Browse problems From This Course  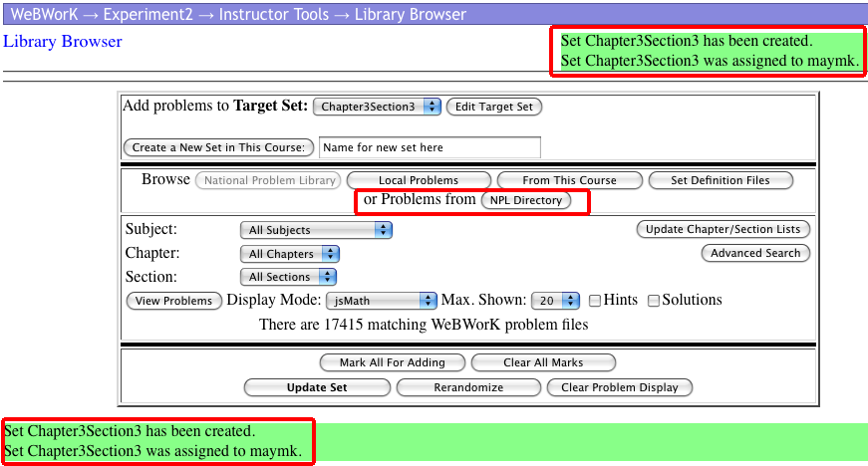pyautogui.click(x=570, y=180)
